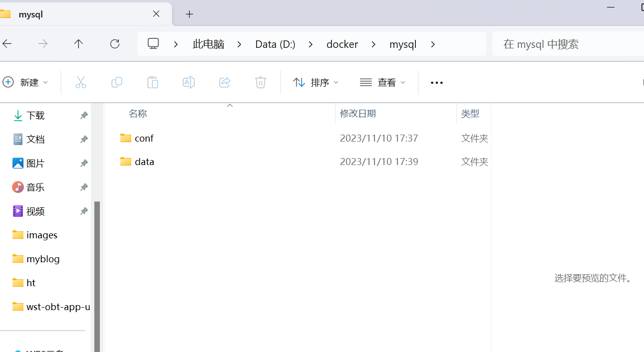Click the Rename icon in toolbar

[x=189, y=82]
